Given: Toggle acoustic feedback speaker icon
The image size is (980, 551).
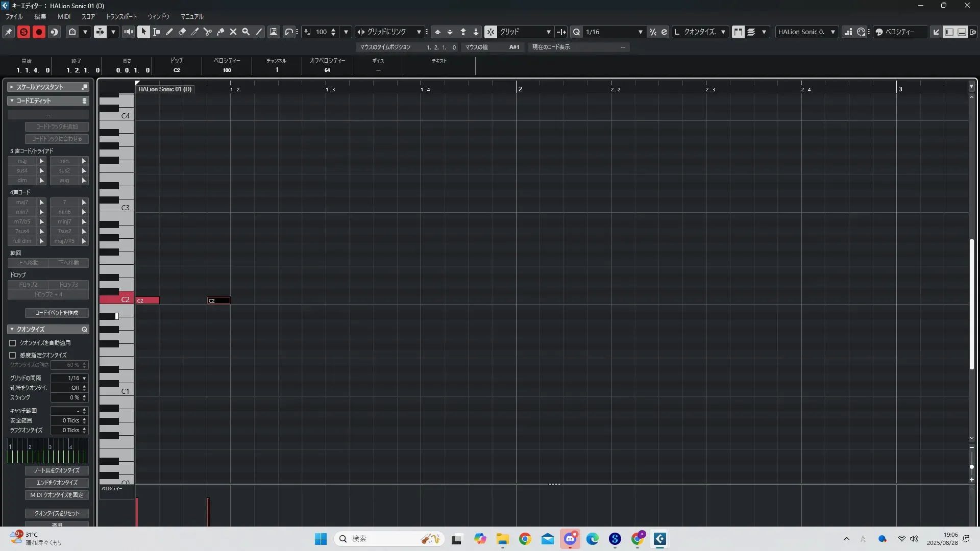Looking at the screenshot, I should pyautogui.click(x=128, y=32).
